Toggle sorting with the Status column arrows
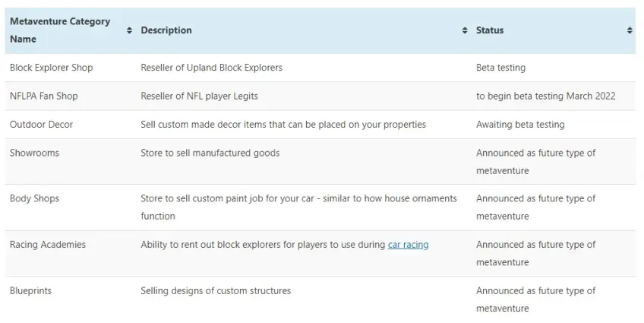Image resolution: width=644 pixels, height=323 pixels. point(630,30)
